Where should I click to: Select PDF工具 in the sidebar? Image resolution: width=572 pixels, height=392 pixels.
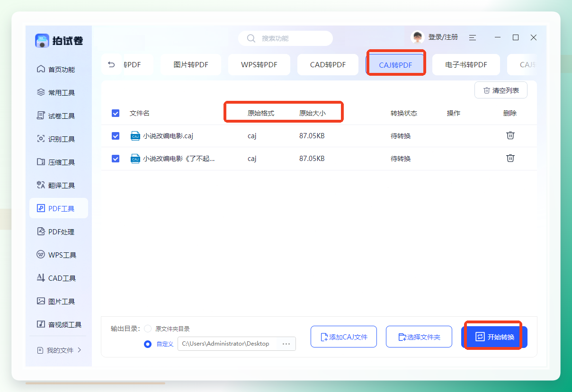pos(59,209)
